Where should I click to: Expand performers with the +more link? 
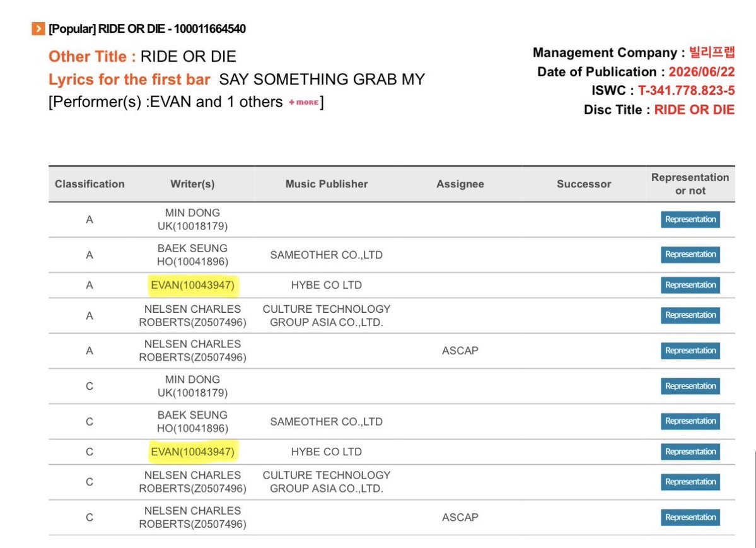click(x=304, y=102)
